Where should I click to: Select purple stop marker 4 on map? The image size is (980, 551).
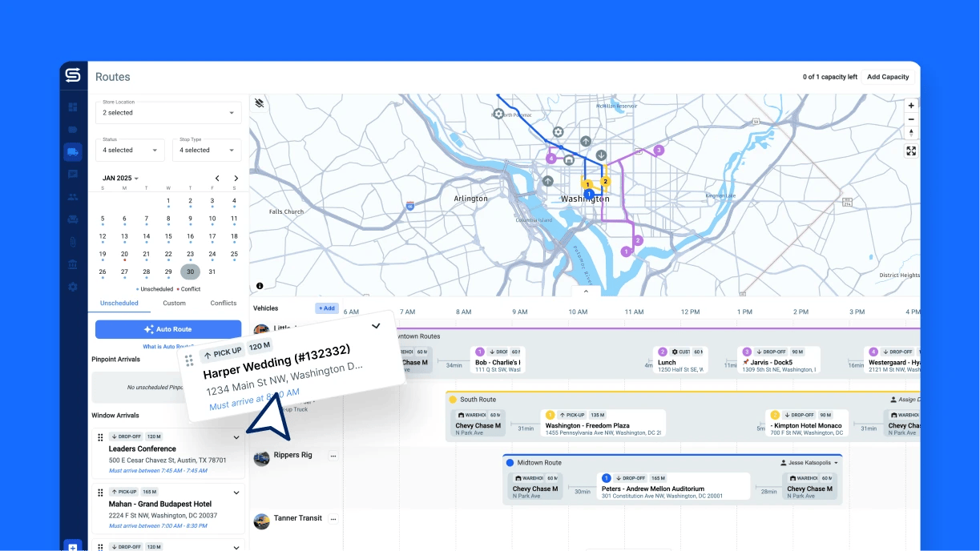tap(550, 159)
